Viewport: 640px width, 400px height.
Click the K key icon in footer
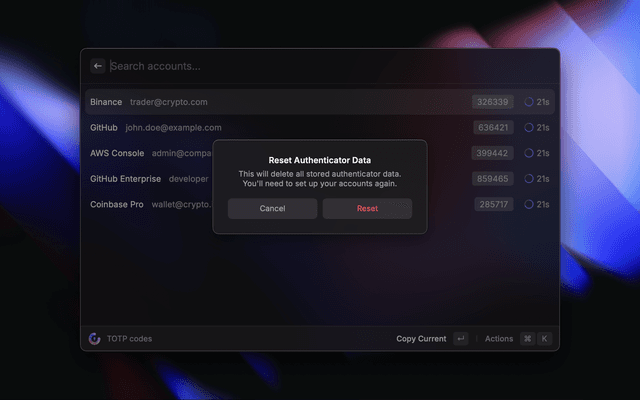click(x=544, y=339)
